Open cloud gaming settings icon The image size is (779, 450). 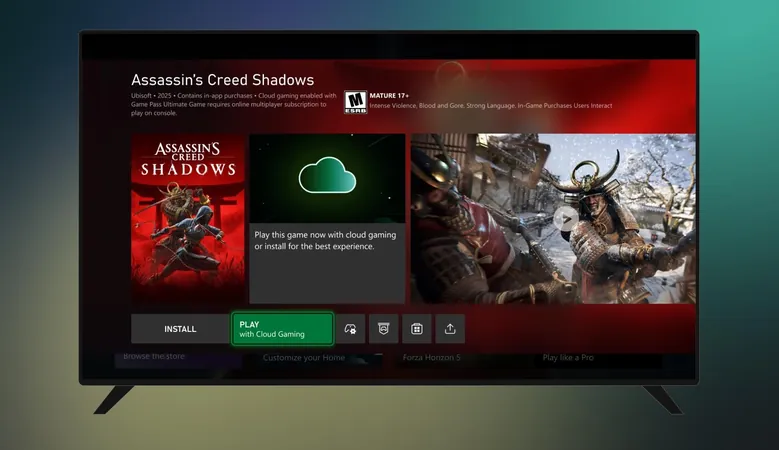(x=350, y=329)
